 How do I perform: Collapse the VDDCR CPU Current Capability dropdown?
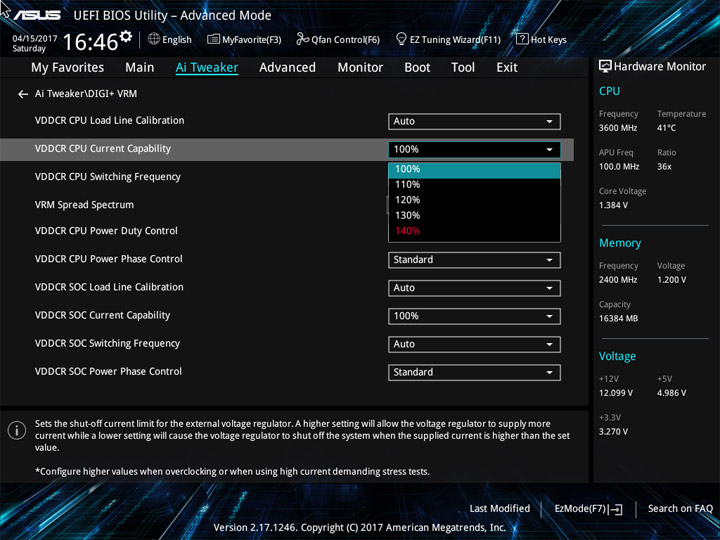point(474,149)
